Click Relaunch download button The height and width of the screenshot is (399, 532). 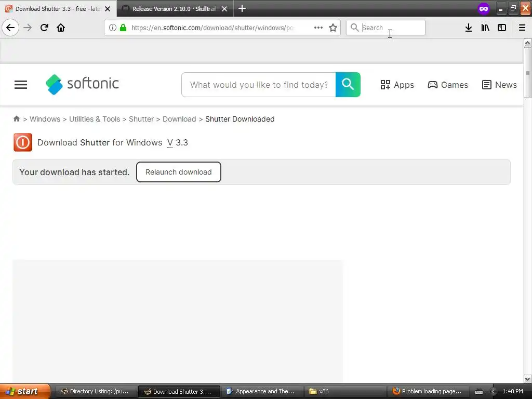tap(179, 172)
